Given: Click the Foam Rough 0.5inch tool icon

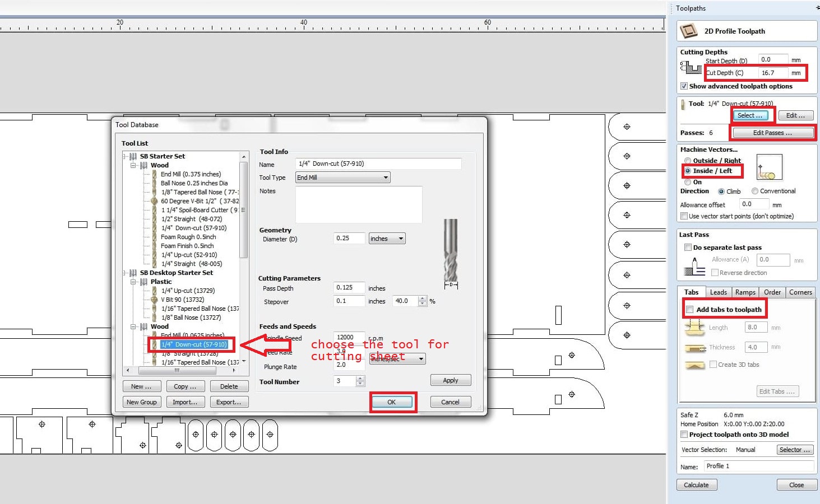Looking at the screenshot, I should coord(154,237).
